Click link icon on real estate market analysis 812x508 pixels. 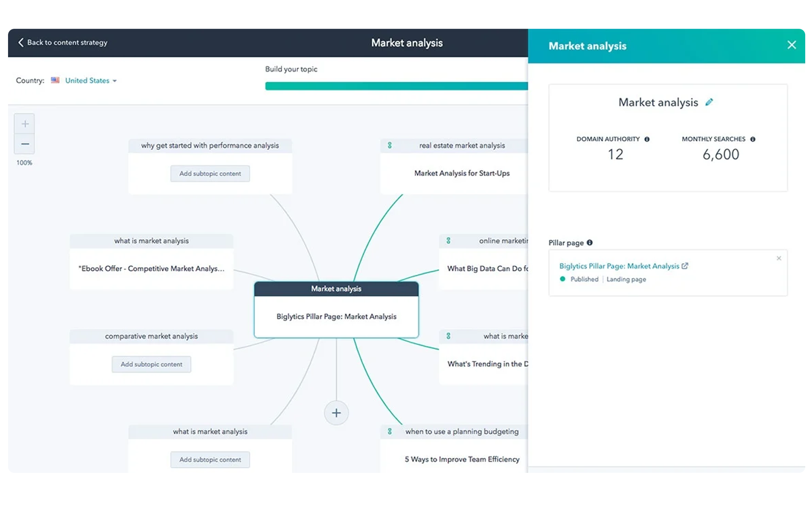(x=390, y=145)
